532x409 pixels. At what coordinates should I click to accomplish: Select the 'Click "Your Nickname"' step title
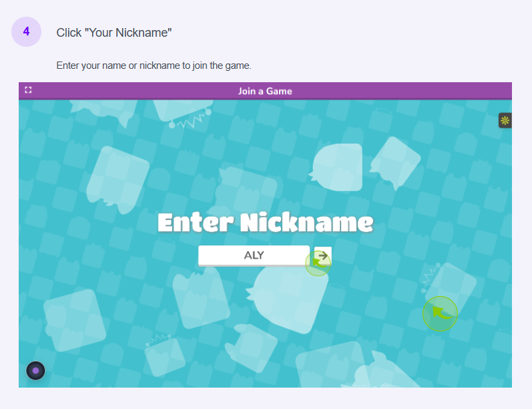pyautogui.click(x=114, y=33)
